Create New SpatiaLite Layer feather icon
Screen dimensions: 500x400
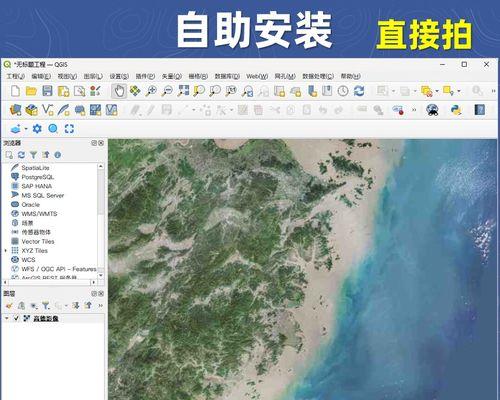coord(63,110)
